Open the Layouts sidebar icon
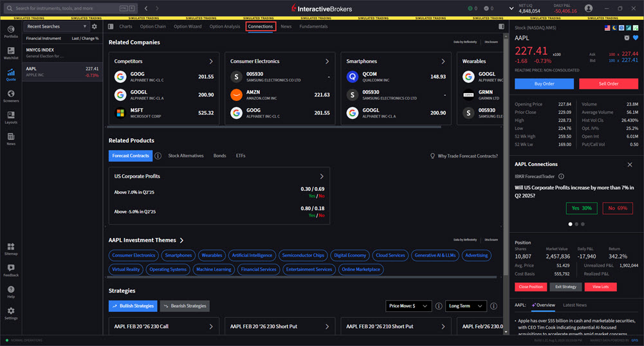Viewport: 644px width, 346px height. click(11, 118)
